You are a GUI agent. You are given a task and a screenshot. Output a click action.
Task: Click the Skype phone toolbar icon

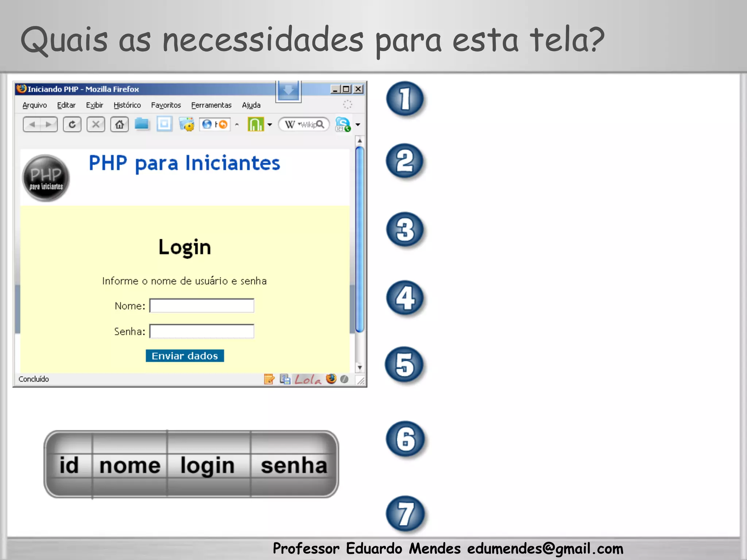pos(343,124)
